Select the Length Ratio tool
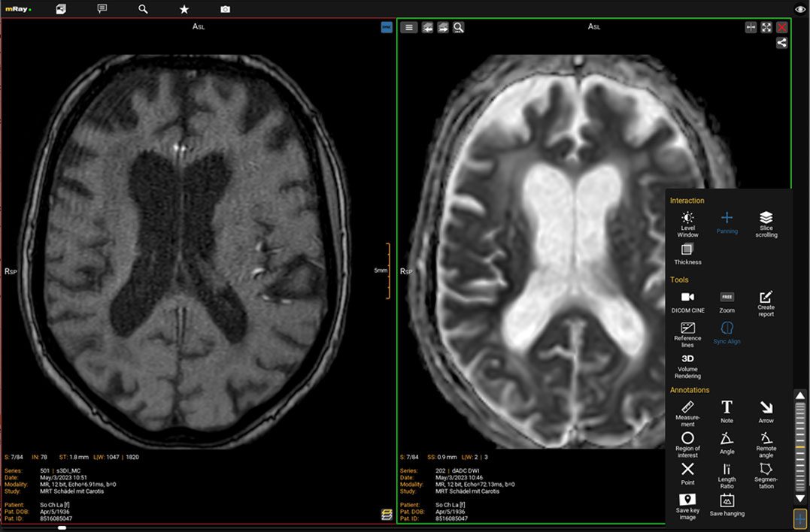 727,474
